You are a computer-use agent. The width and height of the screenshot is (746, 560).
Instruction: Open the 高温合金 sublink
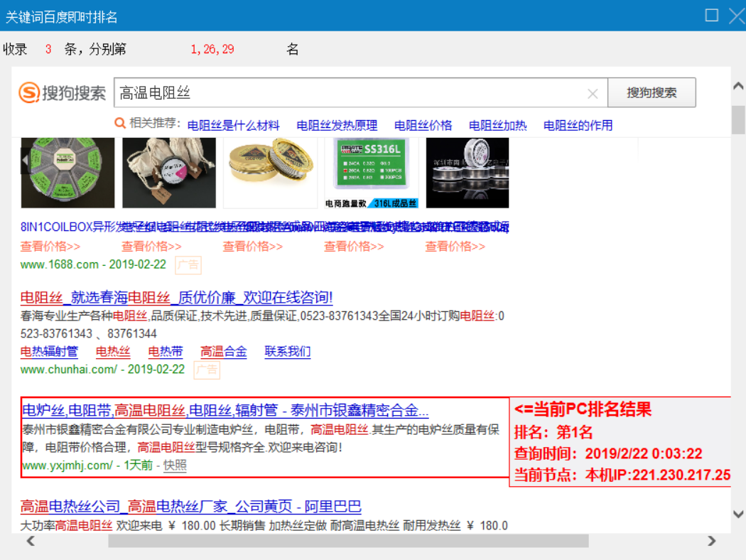click(224, 352)
